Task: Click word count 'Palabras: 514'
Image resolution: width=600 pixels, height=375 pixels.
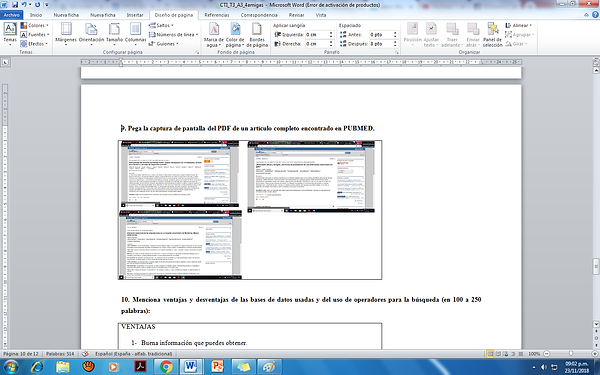Action: pos(60,354)
